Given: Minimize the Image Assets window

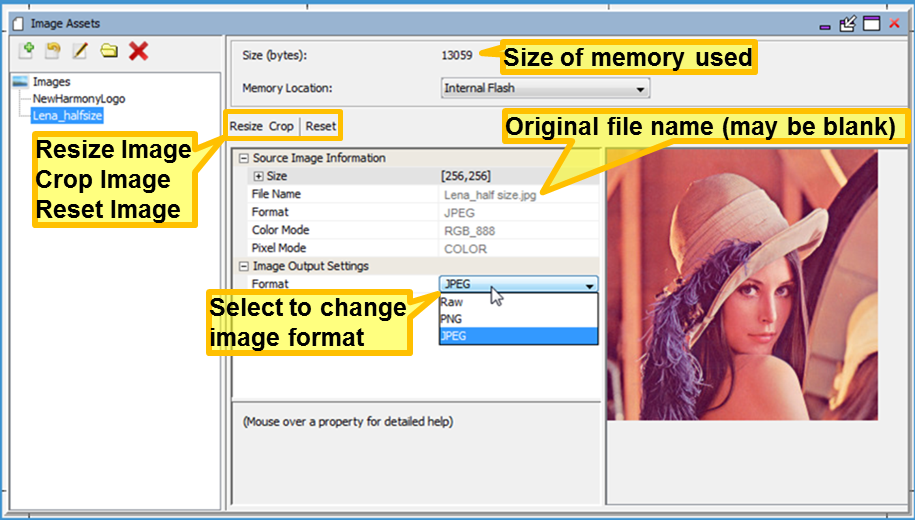Looking at the screenshot, I should (x=825, y=26).
